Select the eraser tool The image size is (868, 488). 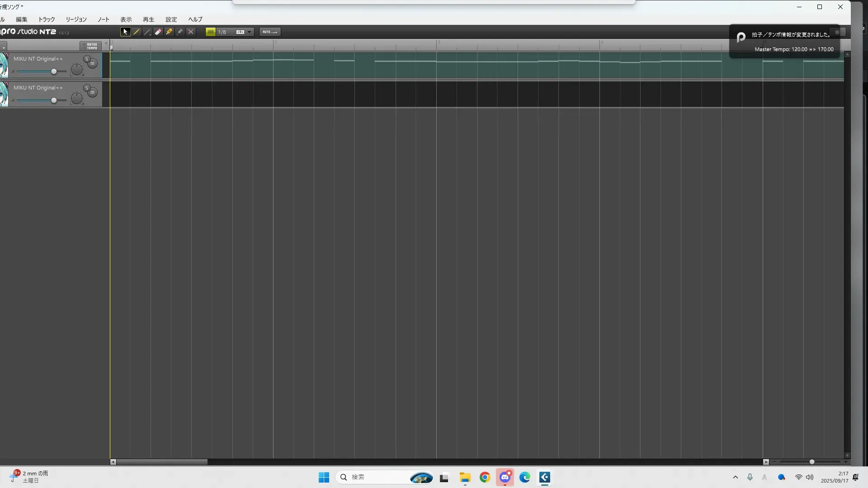tap(158, 32)
